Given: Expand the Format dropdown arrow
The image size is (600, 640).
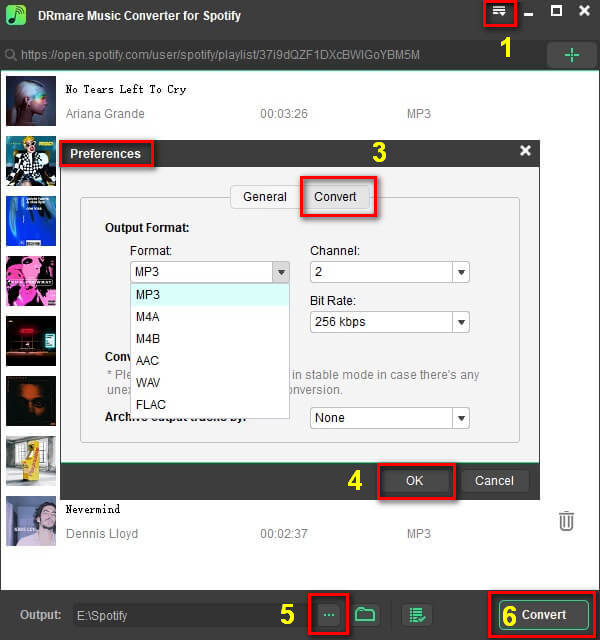Looking at the screenshot, I should [281, 272].
